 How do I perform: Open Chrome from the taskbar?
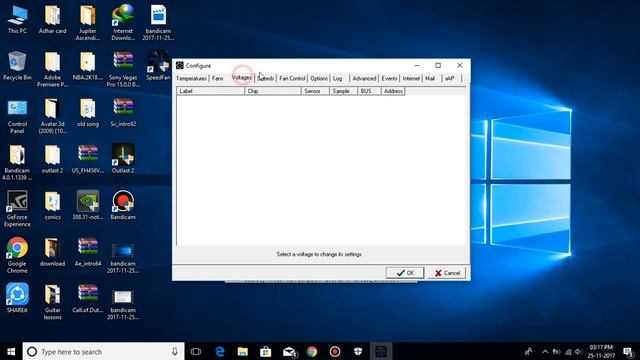click(x=312, y=351)
